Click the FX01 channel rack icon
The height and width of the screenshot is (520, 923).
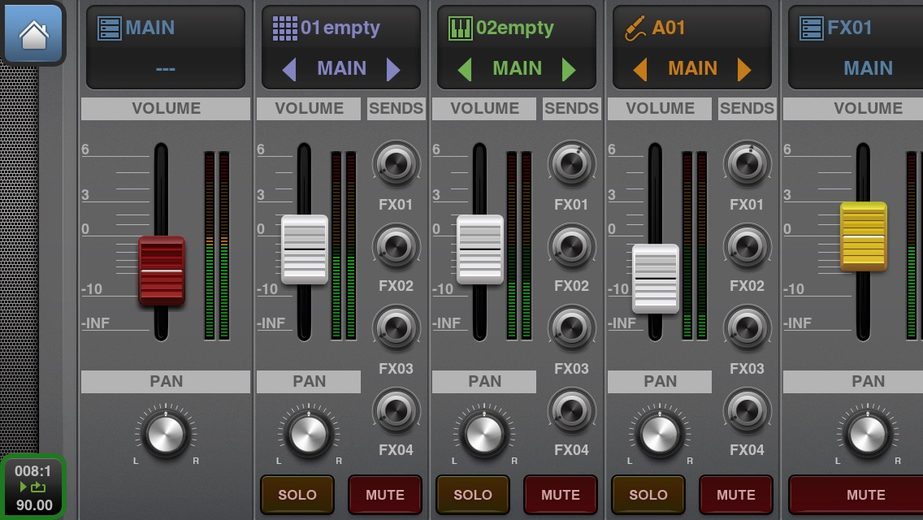(811, 28)
